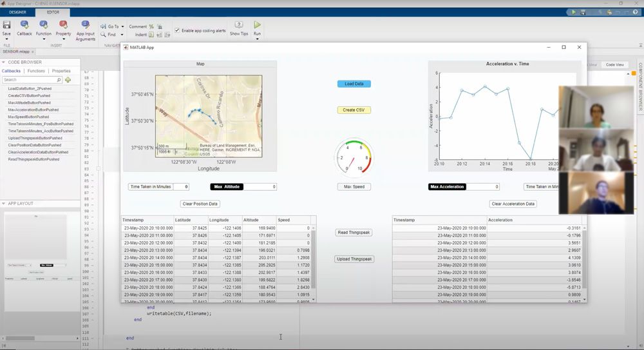Expand the Go To dropdown
Screen dimensions: 644x350
[123, 27]
